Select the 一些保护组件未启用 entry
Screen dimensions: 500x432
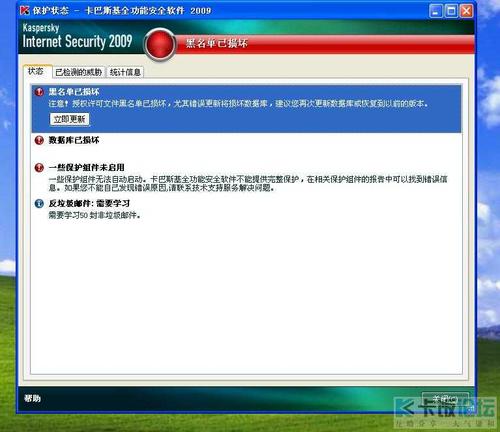pos(86,167)
